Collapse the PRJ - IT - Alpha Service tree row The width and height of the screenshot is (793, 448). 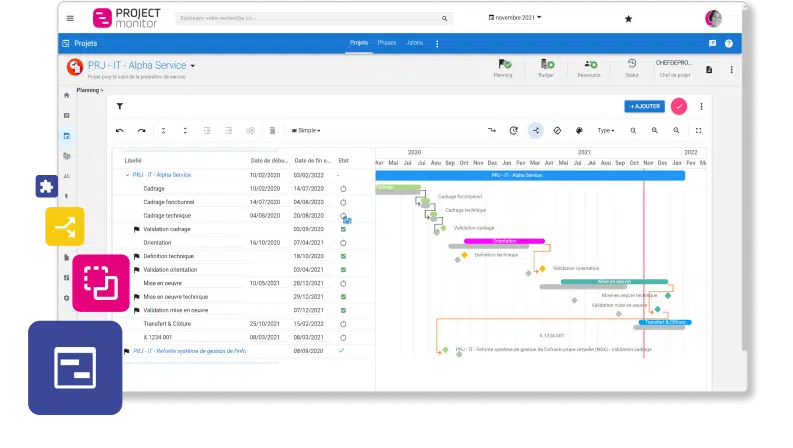click(x=127, y=175)
